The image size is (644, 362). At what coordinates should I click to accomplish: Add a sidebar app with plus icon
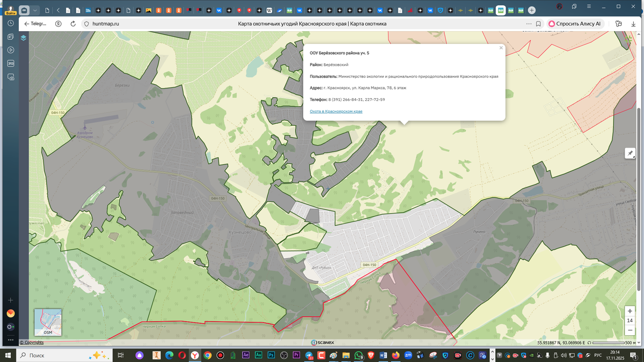pyautogui.click(x=10, y=300)
